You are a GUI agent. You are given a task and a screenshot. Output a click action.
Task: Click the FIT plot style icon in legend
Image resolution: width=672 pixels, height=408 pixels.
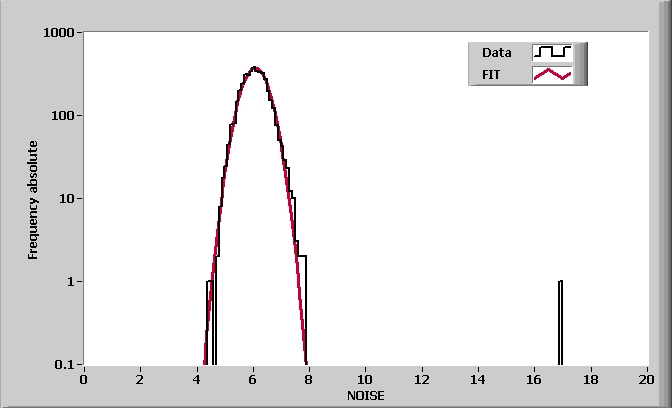(552, 74)
